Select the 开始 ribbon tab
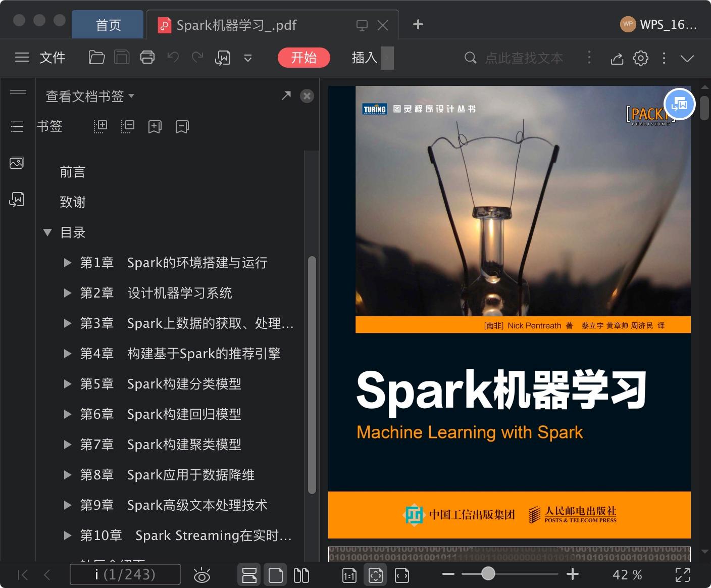This screenshot has width=711, height=588. pos(304,58)
